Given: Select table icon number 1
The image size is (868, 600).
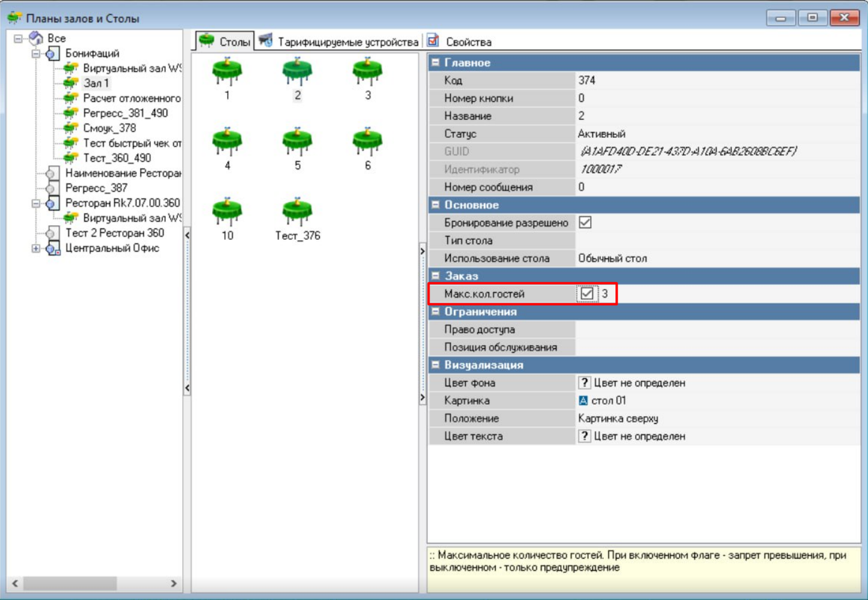Looking at the screenshot, I should click(x=227, y=72).
